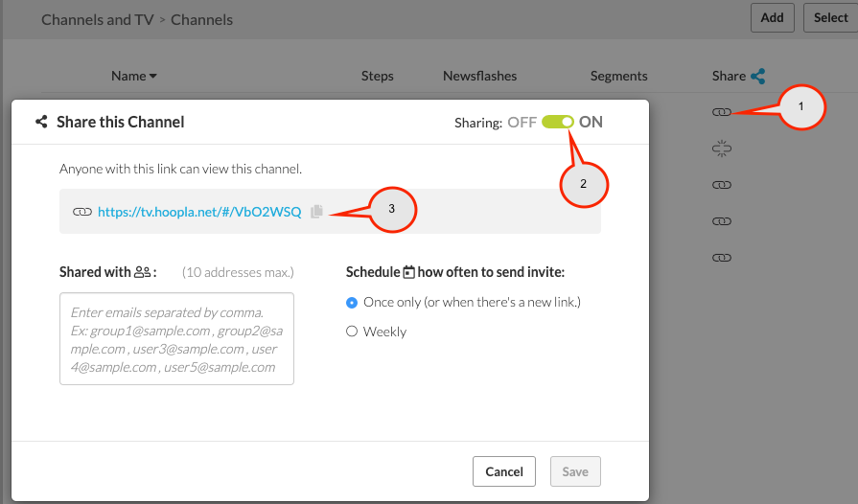Sort by the Name column dropdown arrow
The image size is (858, 504).
(x=152, y=76)
